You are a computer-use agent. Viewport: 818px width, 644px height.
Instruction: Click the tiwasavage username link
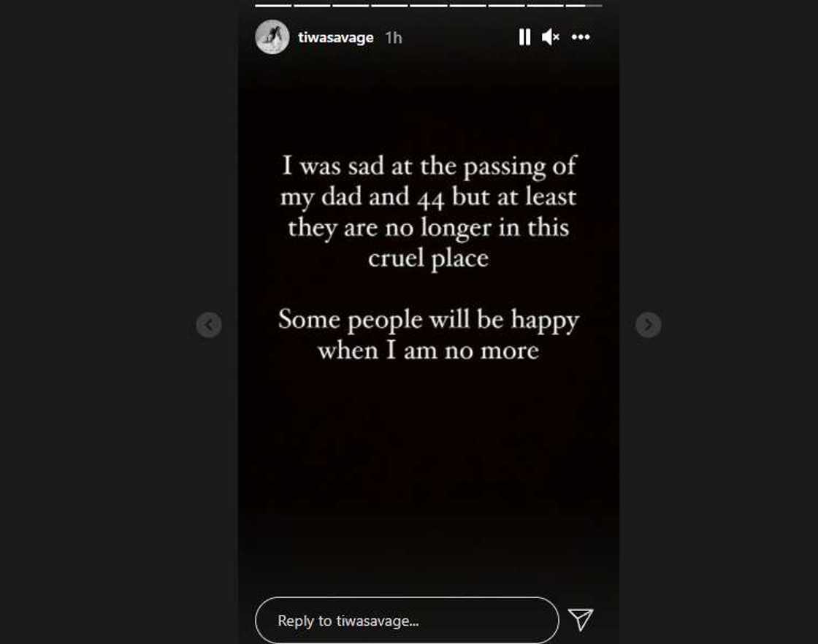[336, 37]
